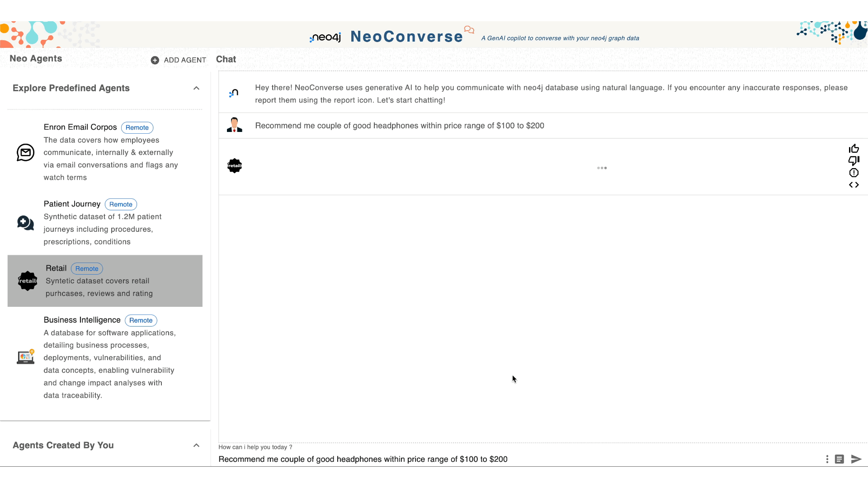868x488 pixels.
Task: Collapse the Explore Predefined Agents section
Action: [196, 88]
